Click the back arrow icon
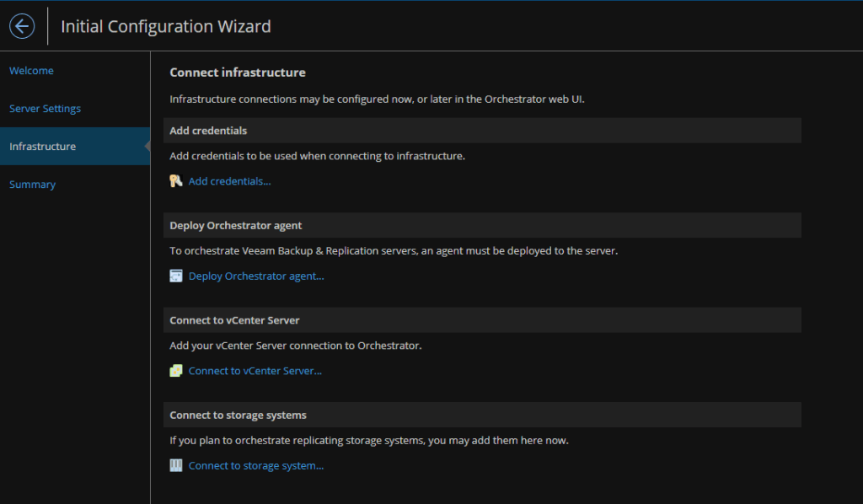863x504 pixels. pyautogui.click(x=22, y=26)
